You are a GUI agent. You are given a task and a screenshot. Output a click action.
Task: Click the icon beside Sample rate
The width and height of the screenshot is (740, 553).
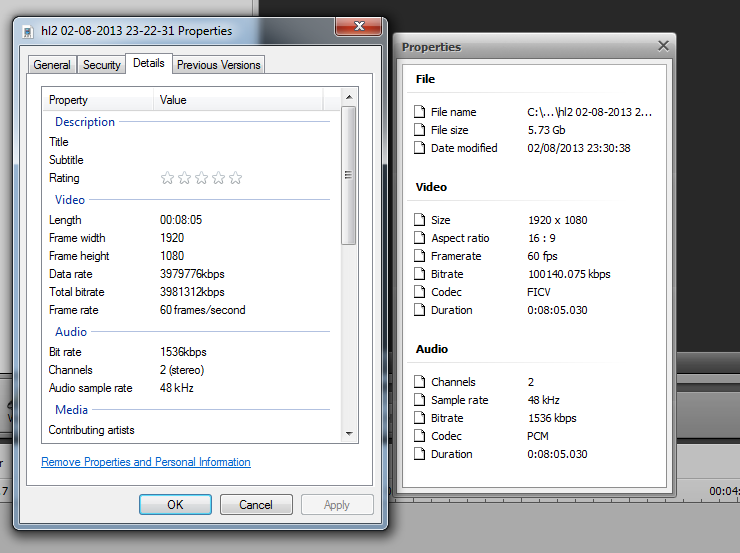(420, 400)
